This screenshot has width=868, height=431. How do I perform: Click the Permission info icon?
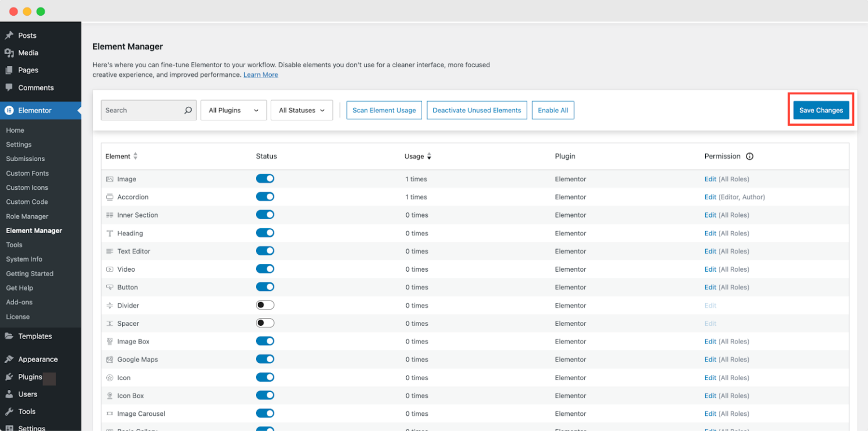(749, 156)
